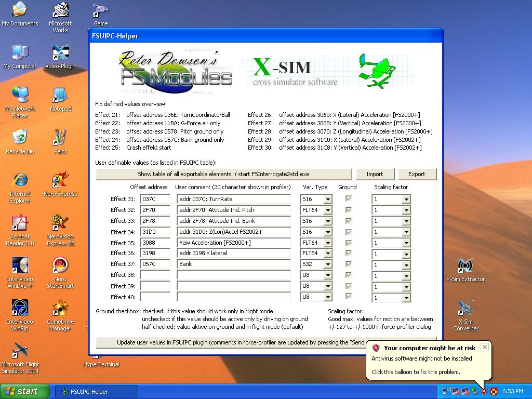Toggle Ground checkbox for Effect 40
532x399 pixels.
click(348, 296)
